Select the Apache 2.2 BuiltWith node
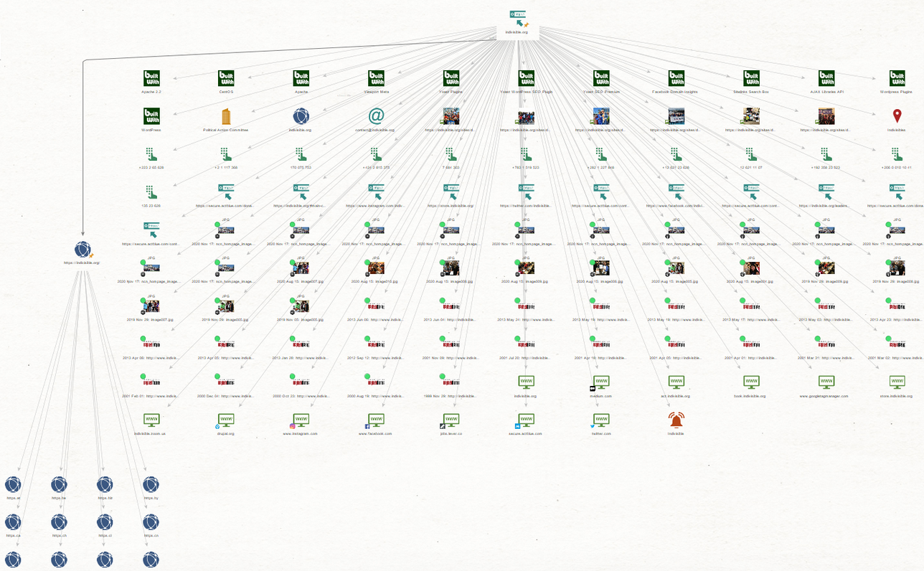Viewport: 924px width, 571px height. tap(151, 78)
